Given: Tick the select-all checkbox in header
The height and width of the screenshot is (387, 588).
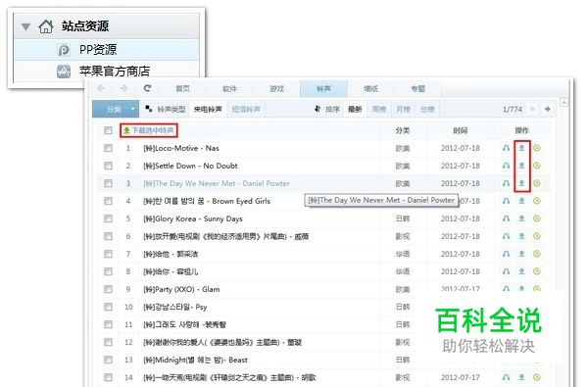Looking at the screenshot, I should tap(108, 130).
